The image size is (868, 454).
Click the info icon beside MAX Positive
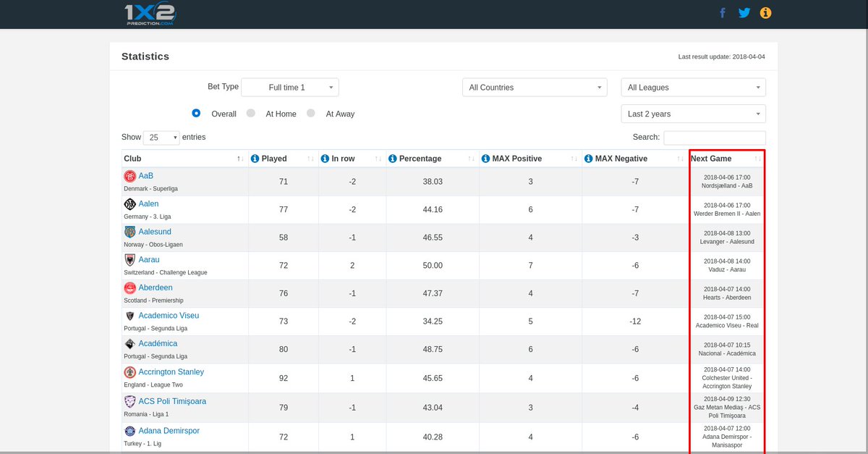click(486, 159)
